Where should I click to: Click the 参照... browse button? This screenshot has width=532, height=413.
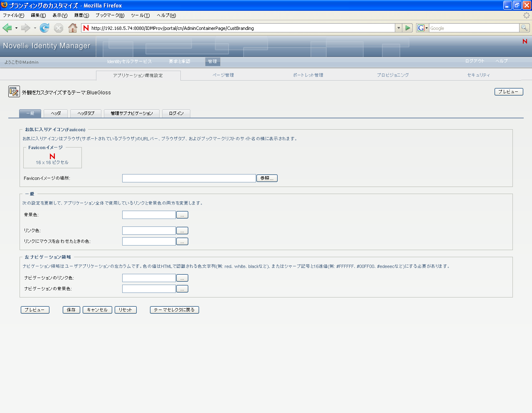pyautogui.click(x=267, y=178)
